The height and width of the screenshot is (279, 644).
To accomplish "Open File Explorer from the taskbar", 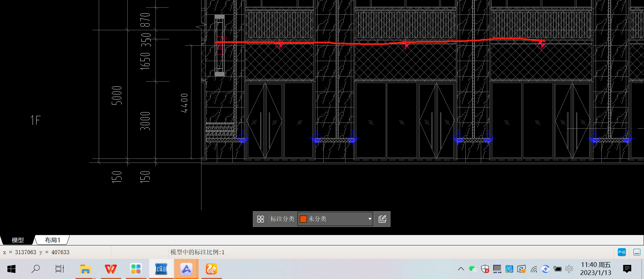I will pos(85,269).
